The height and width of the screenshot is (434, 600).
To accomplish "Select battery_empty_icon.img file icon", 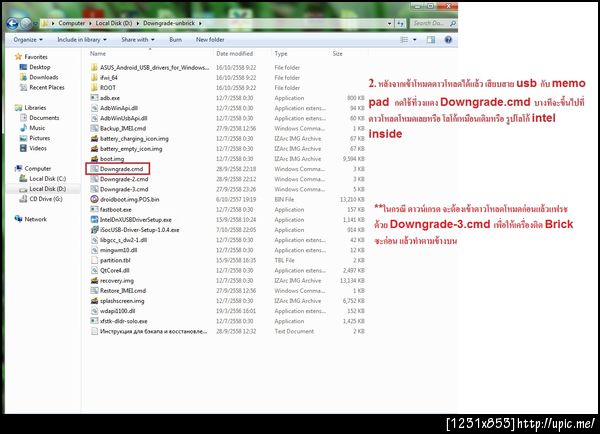I will [x=94, y=148].
